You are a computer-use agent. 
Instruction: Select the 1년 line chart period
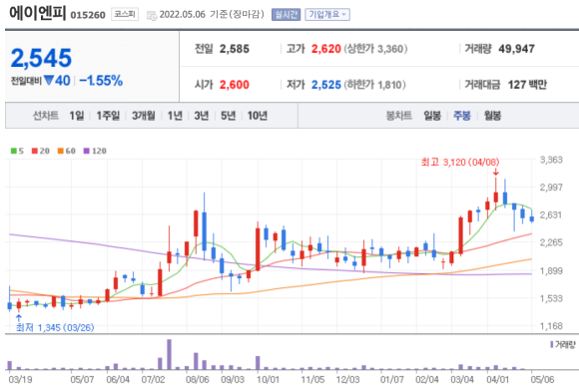(x=175, y=116)
